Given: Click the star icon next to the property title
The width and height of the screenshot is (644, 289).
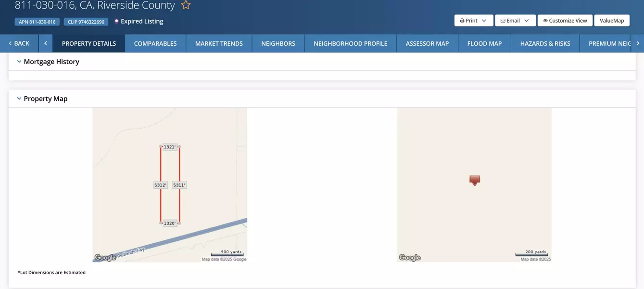Looking at the screenshot, I should pos(186,4).
